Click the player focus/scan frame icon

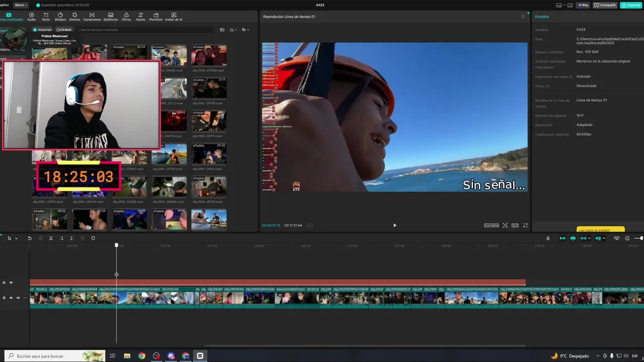click(x=505, y=225)
